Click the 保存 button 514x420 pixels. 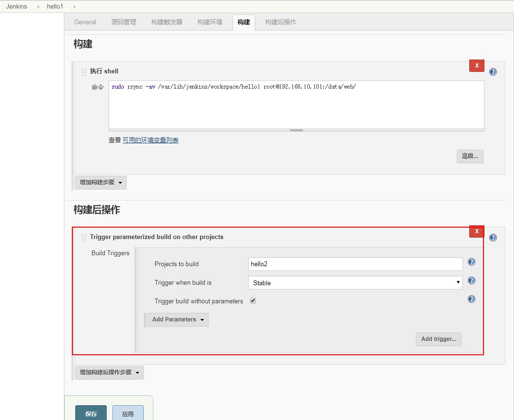click(x=91, y=413)
